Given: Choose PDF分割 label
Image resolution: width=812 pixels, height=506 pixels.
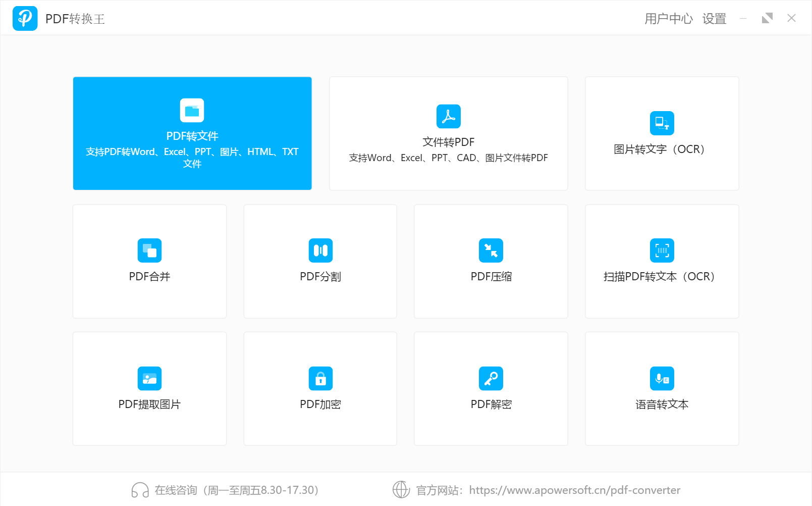Looking at the screenshot, I should (320, 276).
